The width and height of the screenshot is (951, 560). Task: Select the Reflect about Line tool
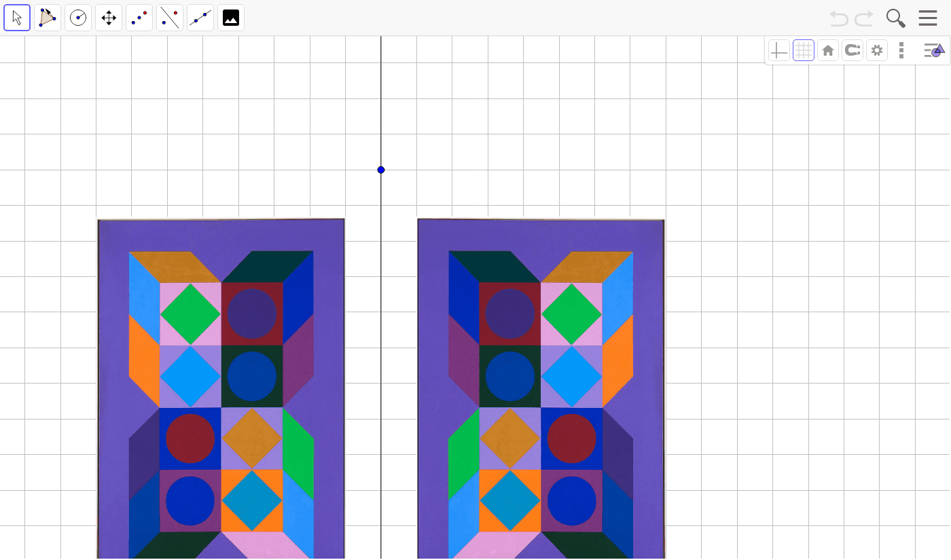(170, 18)
